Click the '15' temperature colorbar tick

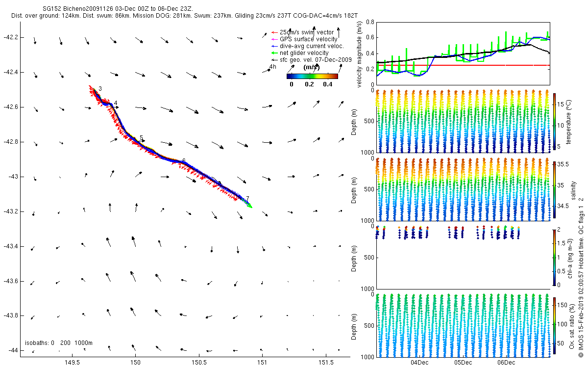click(x=562, y=105)
